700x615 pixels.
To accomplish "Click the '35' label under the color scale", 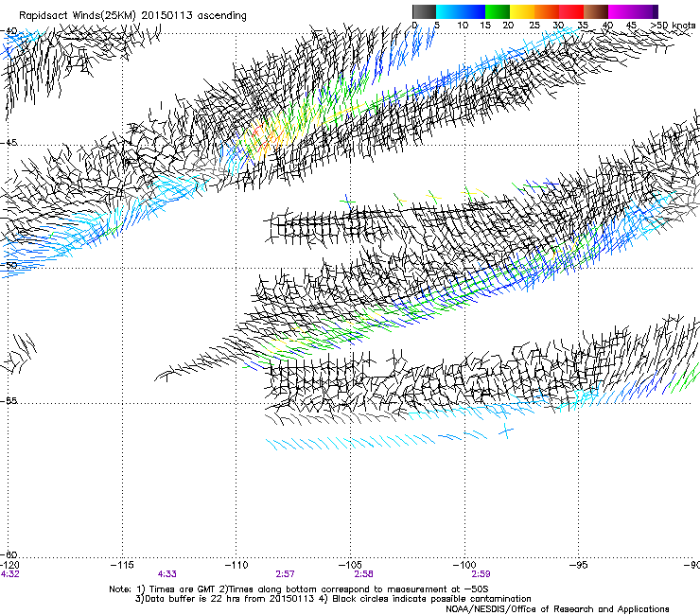I will pyautogui.click(x=583, y=26).
